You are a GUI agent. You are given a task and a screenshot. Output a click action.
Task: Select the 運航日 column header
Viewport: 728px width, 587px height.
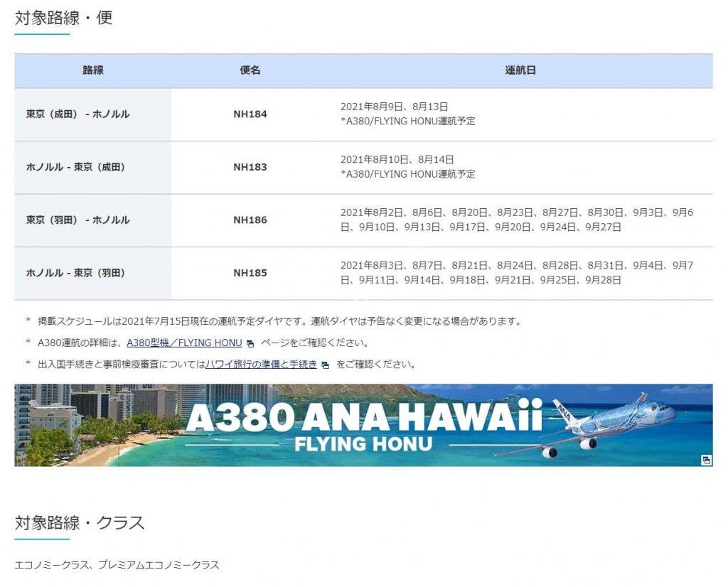[520, 70]
